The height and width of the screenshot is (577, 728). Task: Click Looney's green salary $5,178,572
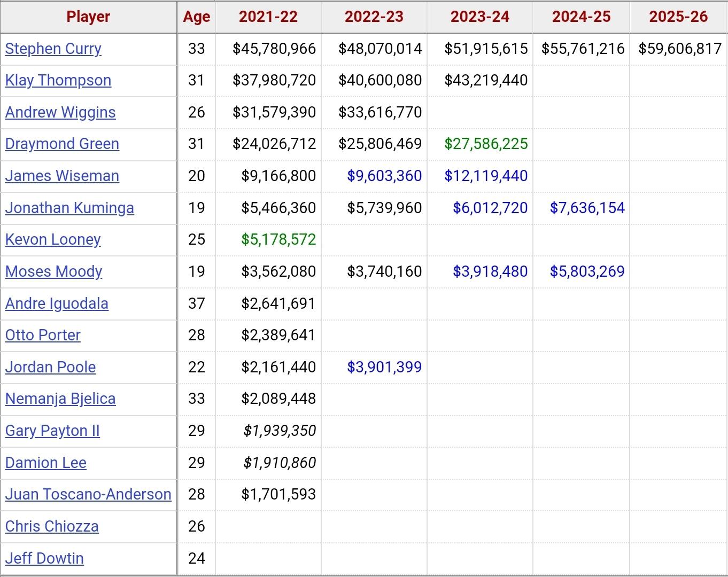point(278,239)
